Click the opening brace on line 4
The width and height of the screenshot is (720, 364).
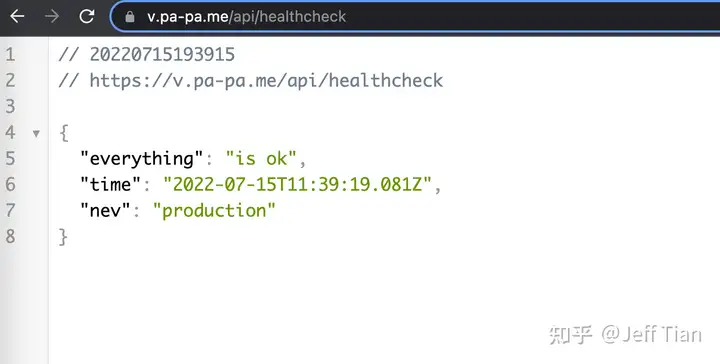point(64,133)
